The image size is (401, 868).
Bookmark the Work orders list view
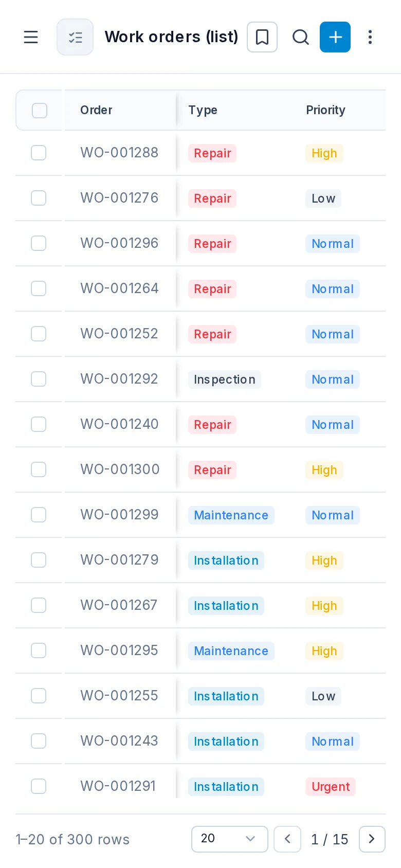tap(262, 37)
